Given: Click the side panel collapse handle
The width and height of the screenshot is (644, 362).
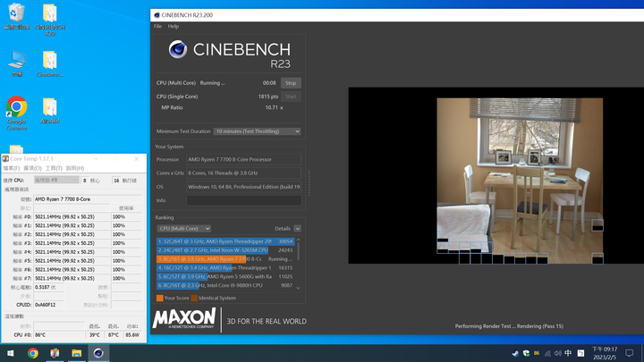Looking at the screenshot, I should pyautogui.click(x=309, y=183).
